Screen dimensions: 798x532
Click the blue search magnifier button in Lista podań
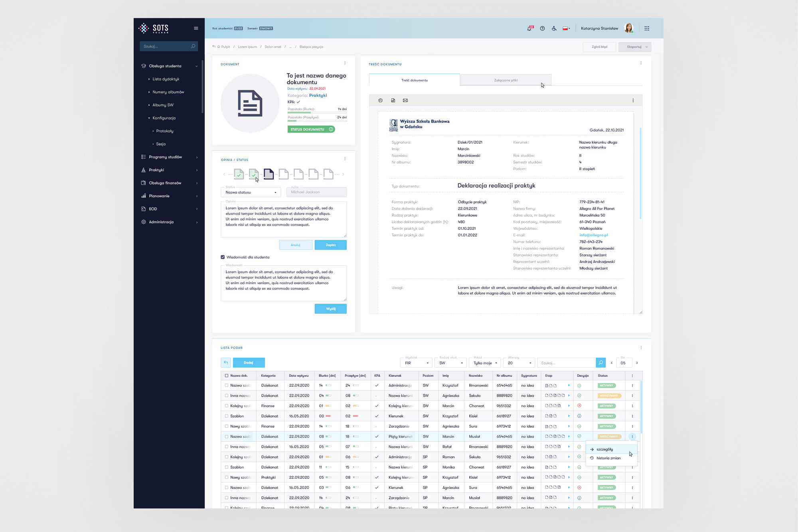click(x=600, y=363)
